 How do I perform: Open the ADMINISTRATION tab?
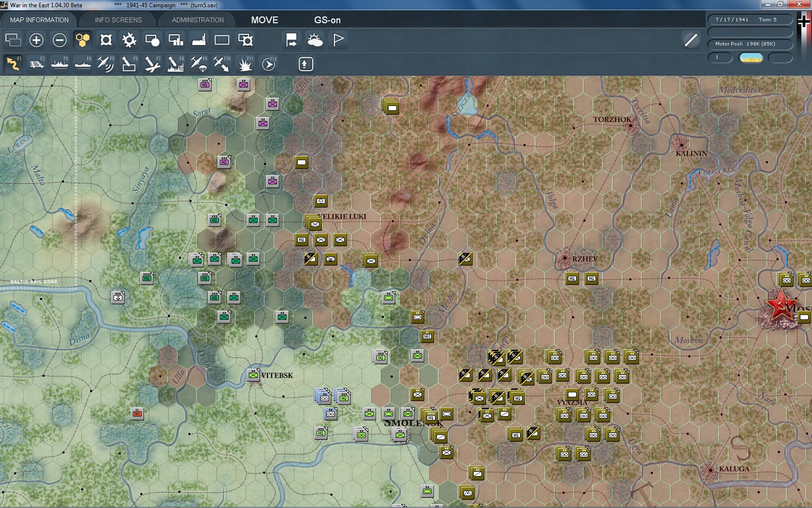tap(198, 20)
